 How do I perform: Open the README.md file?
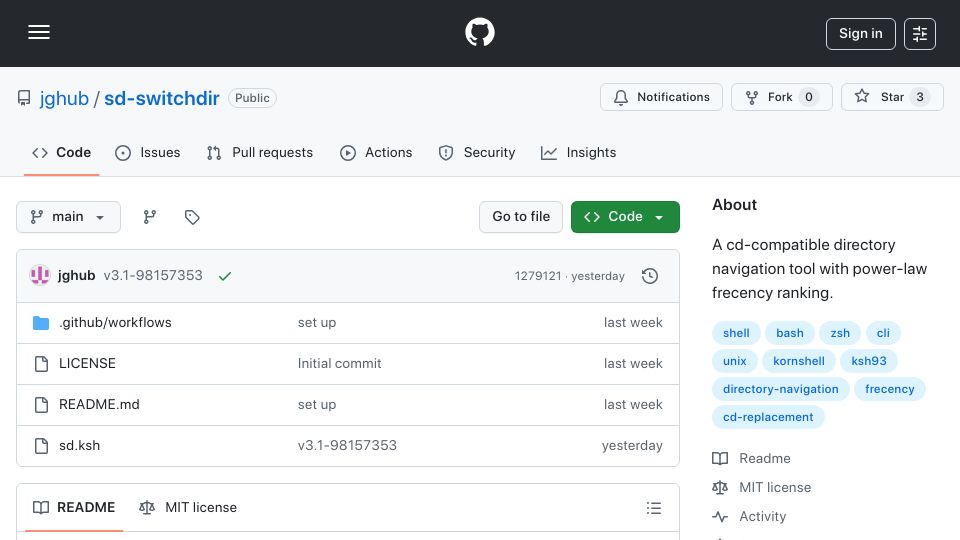pyautogui.click(x=99, y=405)
